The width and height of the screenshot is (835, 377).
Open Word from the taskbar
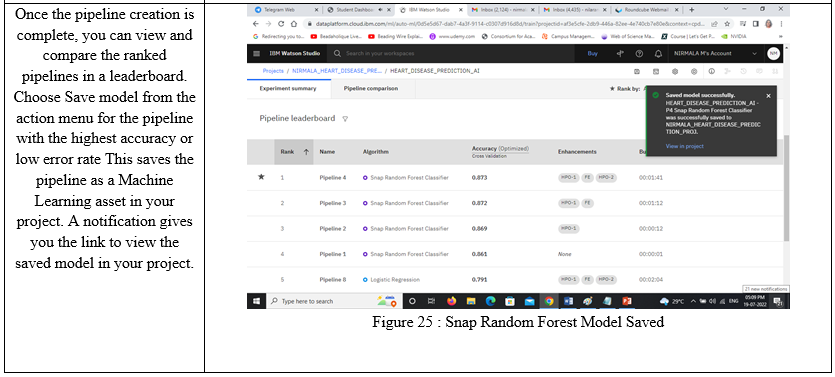(568, 301)
